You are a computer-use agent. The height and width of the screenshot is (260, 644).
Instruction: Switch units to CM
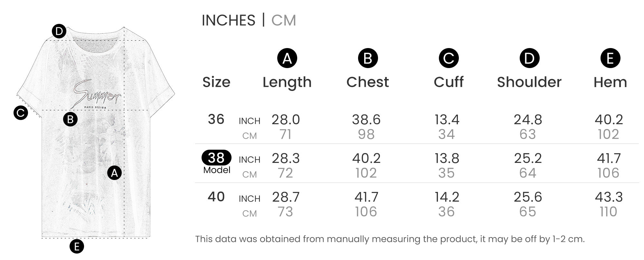click(283, 20)
